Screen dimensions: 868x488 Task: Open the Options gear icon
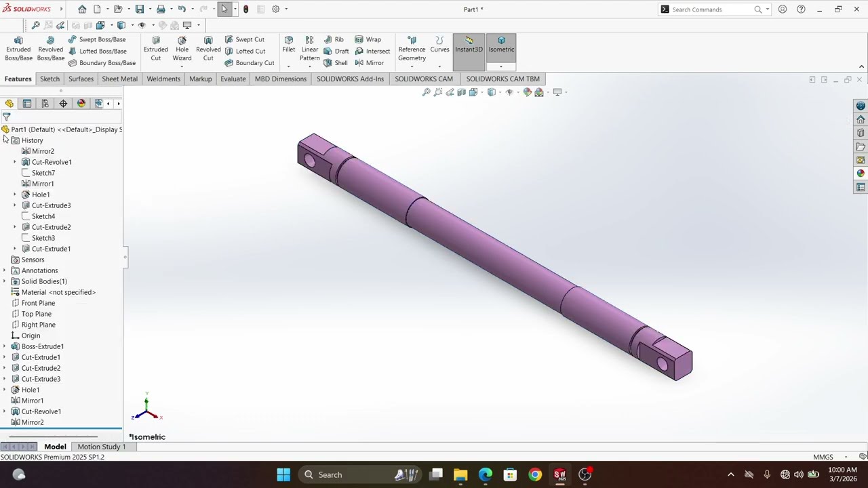pos(275,9)
